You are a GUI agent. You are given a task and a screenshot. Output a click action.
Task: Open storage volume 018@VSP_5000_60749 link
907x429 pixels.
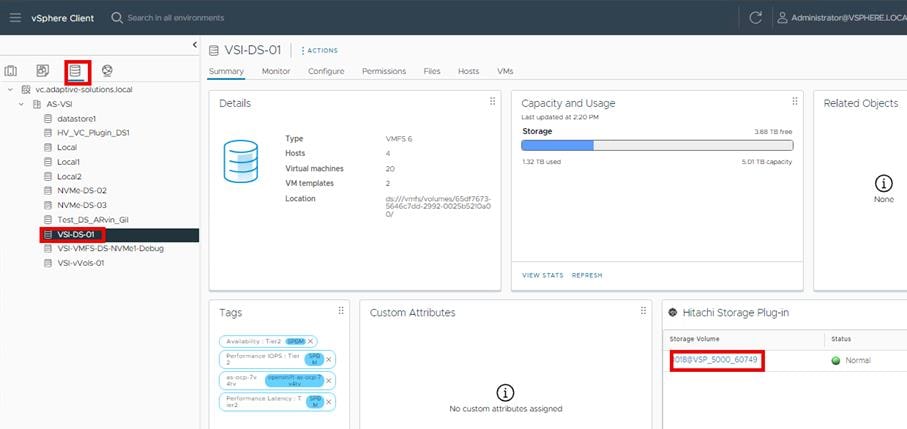(717, 361)
